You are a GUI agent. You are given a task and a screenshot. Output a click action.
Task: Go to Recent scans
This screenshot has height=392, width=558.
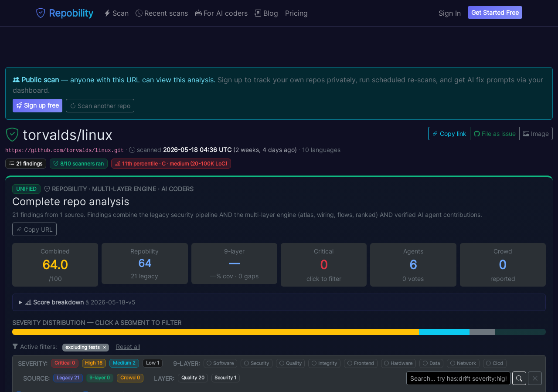pyautogui.click(x=162, y=13)
